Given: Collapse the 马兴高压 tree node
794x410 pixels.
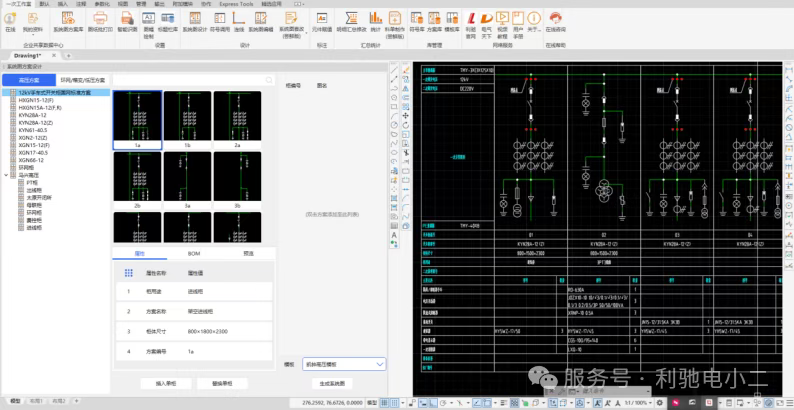Looking at the screenshot, I should [x=8, y=175].
